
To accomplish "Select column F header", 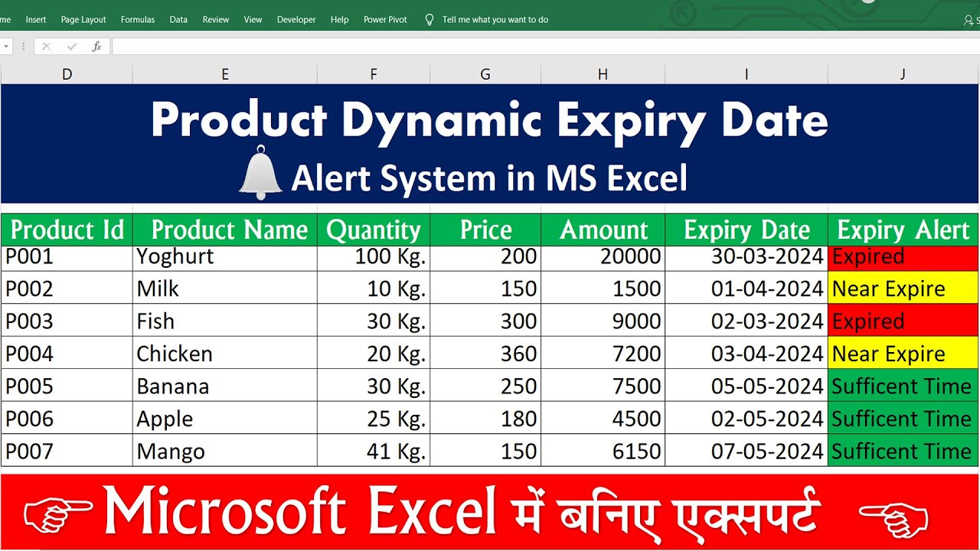I will coord(374,74).
